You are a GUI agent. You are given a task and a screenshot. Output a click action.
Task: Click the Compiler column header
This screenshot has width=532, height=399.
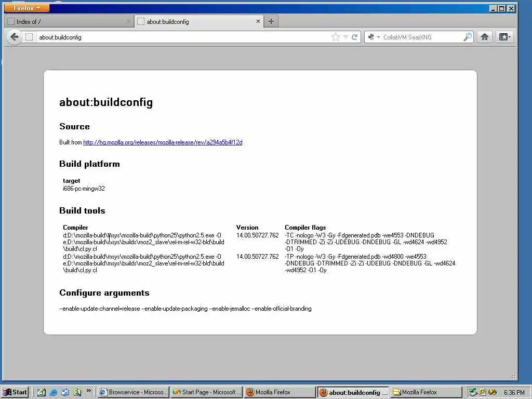pos(75,228)
